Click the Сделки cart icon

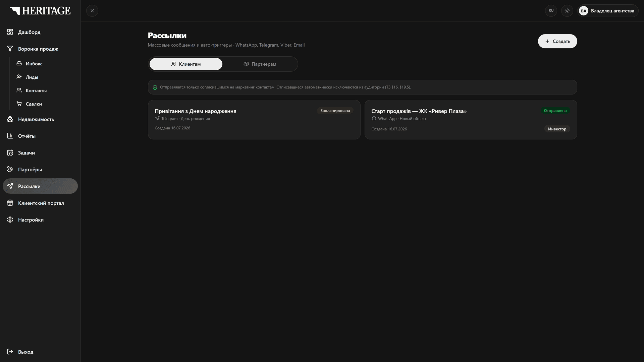[x=19, y=104]
